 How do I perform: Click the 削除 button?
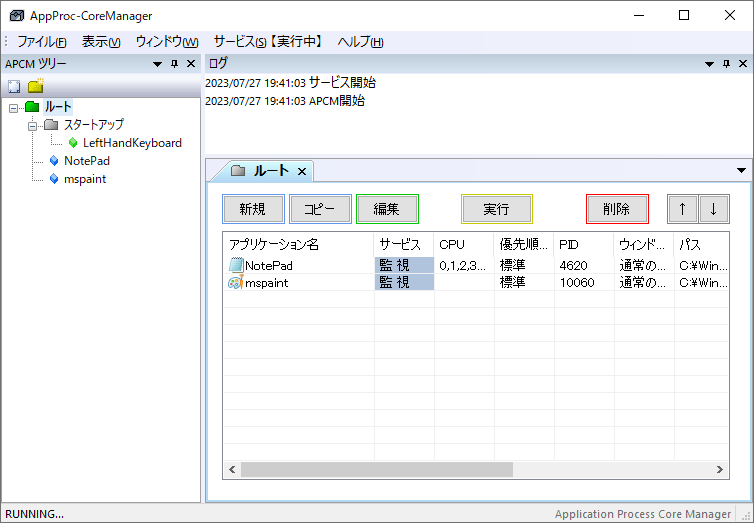617,209
